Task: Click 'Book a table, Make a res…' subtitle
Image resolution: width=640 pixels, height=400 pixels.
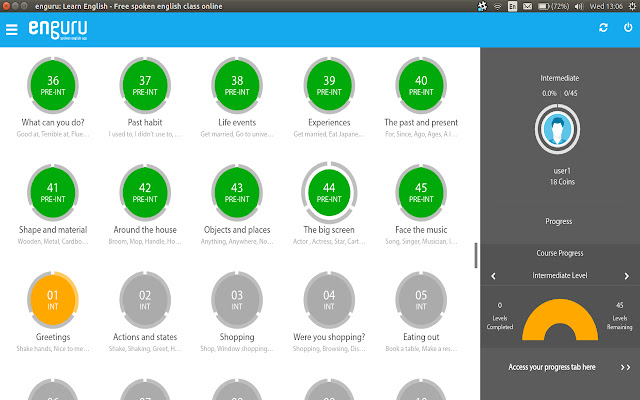Action: pos(421,349)
